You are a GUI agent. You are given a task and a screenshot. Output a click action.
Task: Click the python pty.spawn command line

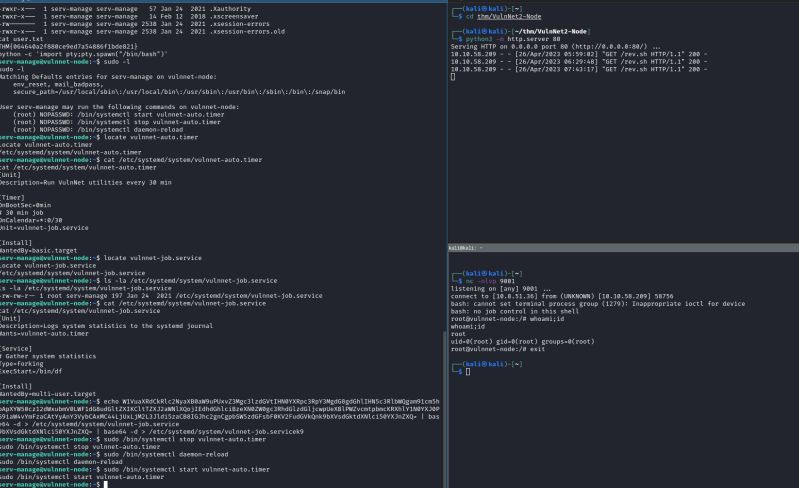tap(84, 54)
